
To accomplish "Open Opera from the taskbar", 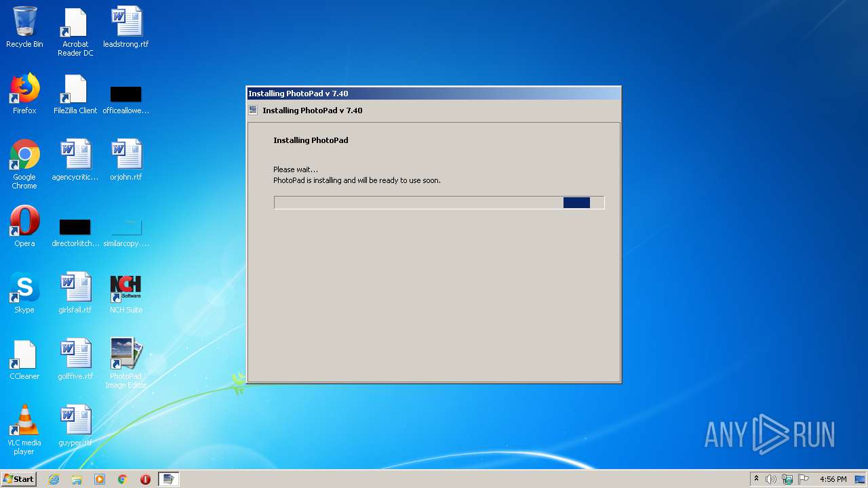I will pos(145,479).
